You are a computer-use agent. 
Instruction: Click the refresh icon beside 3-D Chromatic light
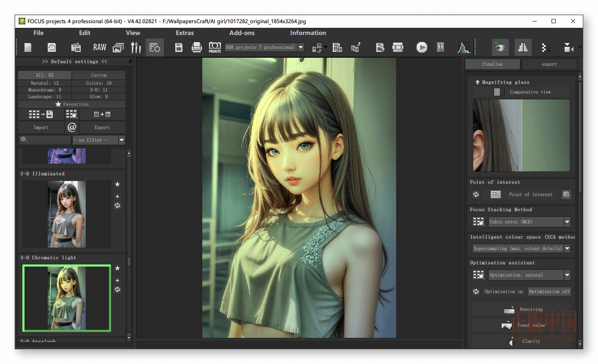click(117, 289)
